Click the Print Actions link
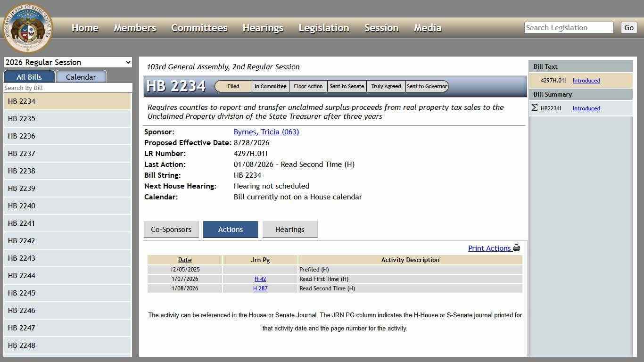Viewport: 644px width, 362px height. coord(490,248)
